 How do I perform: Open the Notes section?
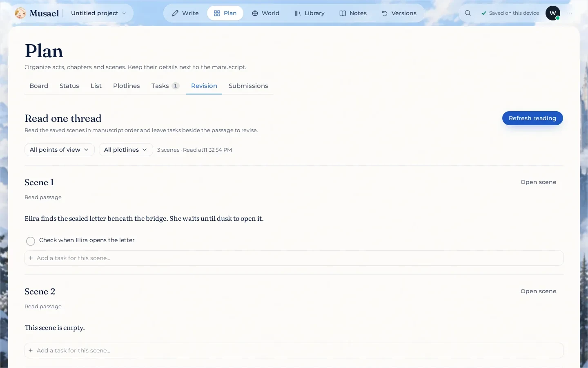click(x=353, y=13)
